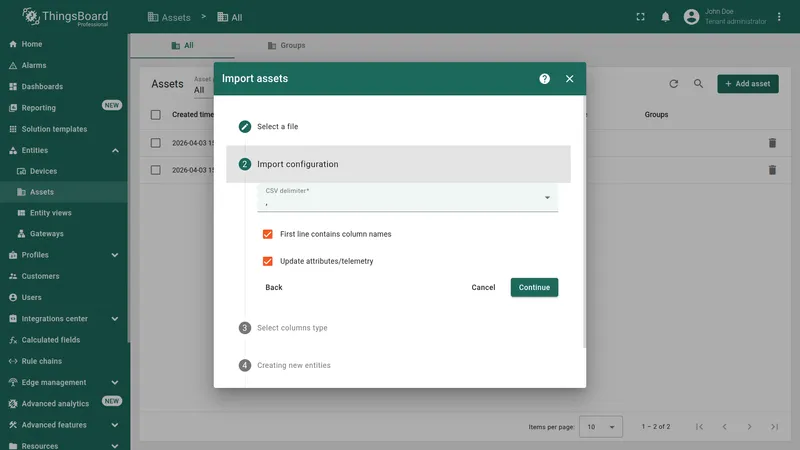Sort by Groups column header
The width and height of the screenshot is (800, 450).
pos(656,115)
